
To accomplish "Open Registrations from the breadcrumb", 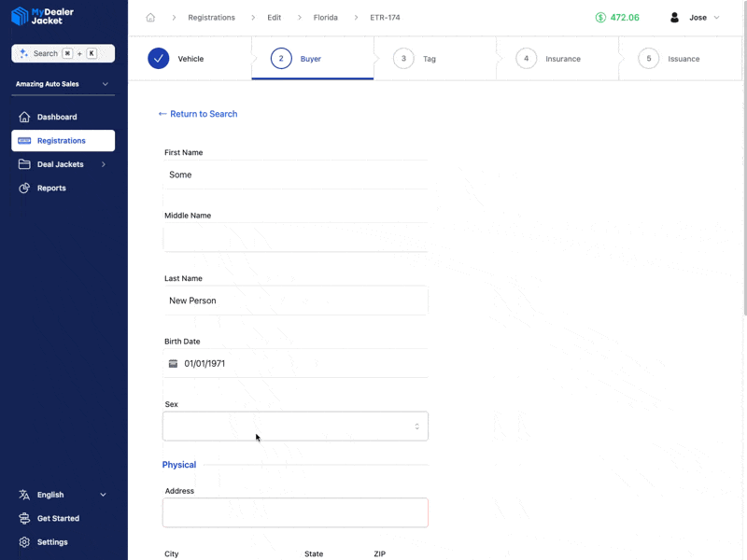I will pos(211,17).
